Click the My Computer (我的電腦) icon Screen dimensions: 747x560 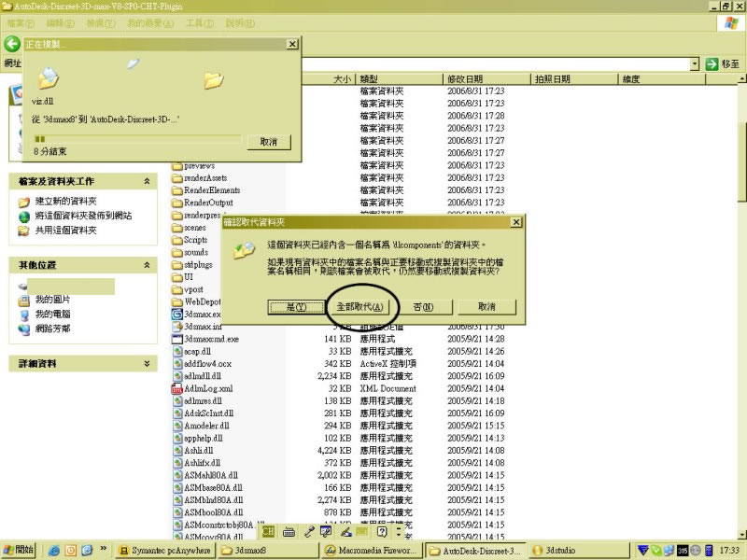(x=24, y=315)
